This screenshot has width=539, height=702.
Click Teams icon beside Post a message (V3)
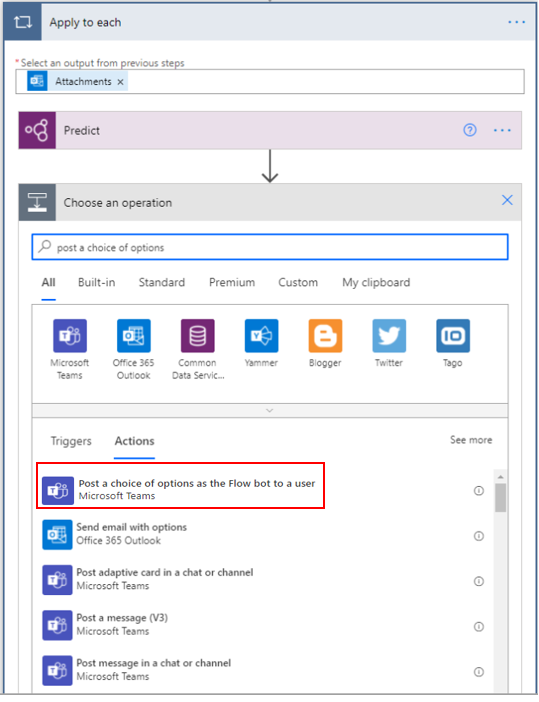click(57, 625)
